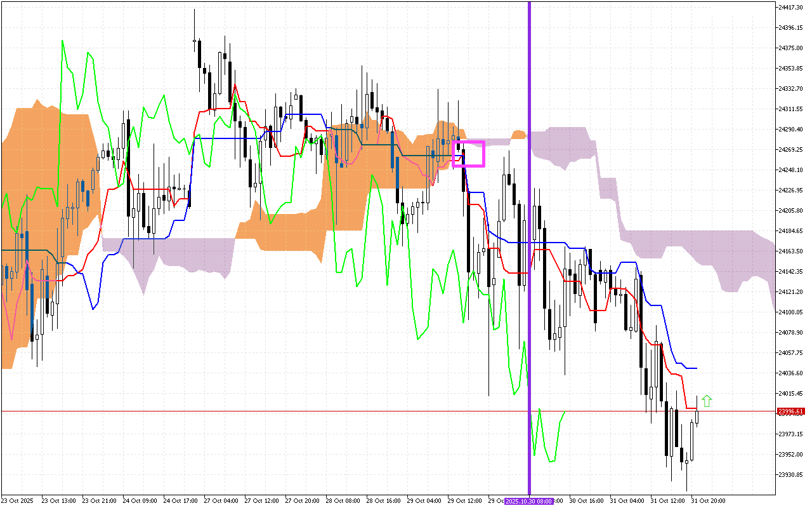Click the 24121.20 price axis label
The width and height of the screenshot is (812, 508).
click(x=791, y=292)
